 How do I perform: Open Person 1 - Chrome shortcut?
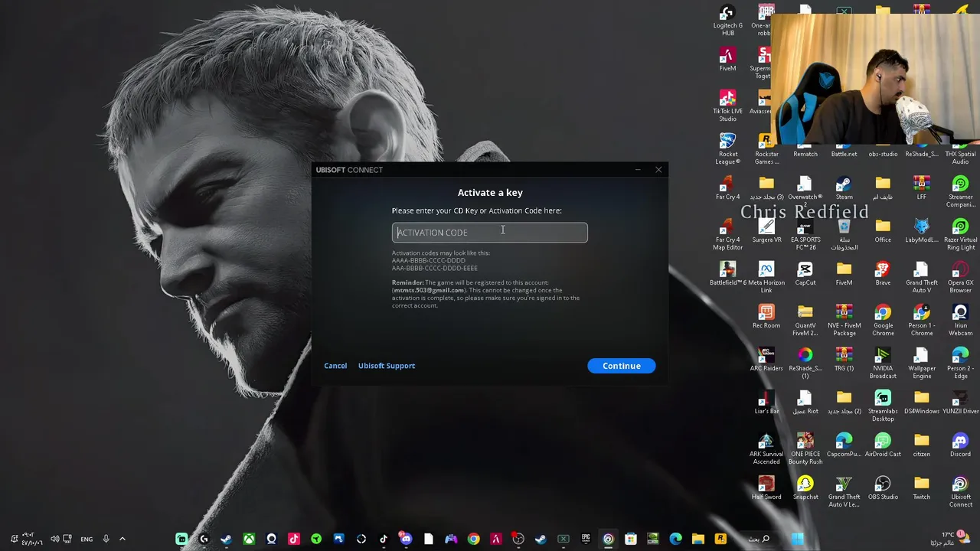point(922,321)
